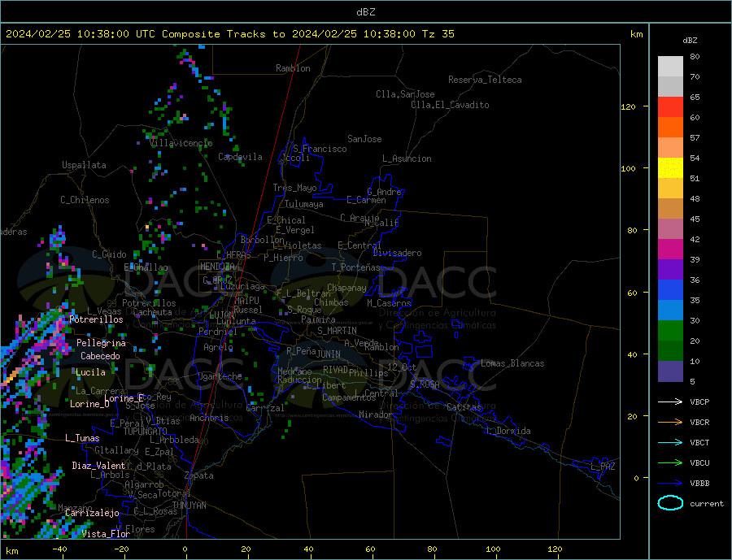The image size is (732, 560).
Task: Click the 100 tick on horizontal km axis
Action: [493, 549]
